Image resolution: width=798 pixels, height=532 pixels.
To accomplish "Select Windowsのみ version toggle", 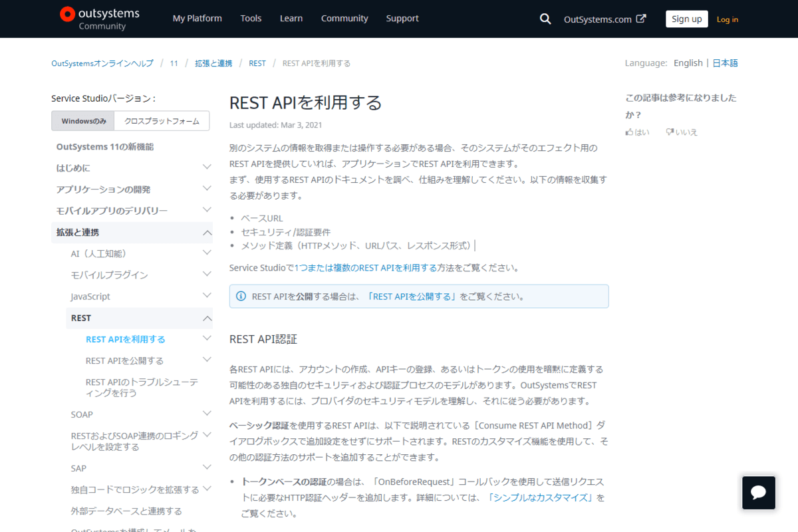I will tap(83, 121).
